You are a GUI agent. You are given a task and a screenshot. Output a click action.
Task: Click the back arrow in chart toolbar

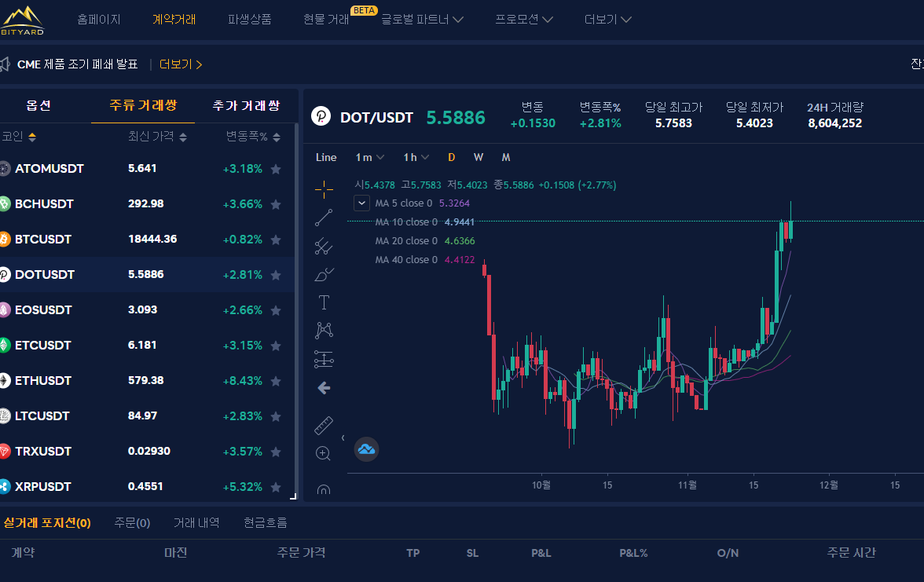[324, 388]
